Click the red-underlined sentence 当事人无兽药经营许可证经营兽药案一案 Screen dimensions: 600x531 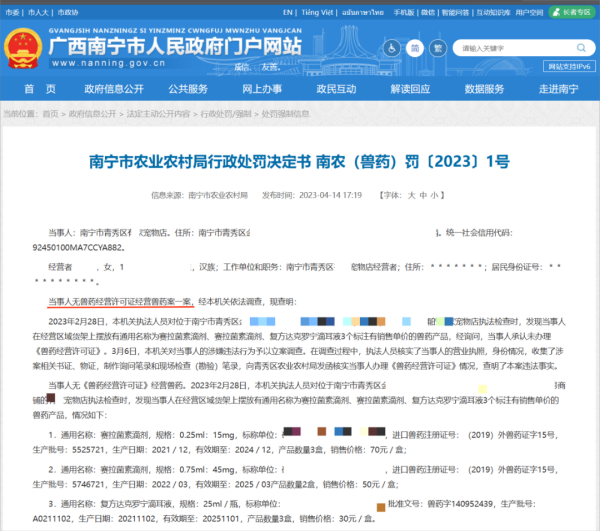(121, 302)
